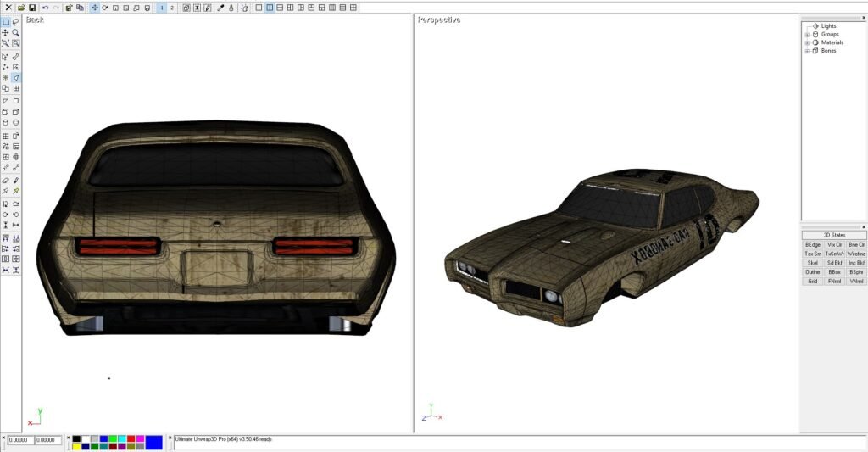
Task: Expand the Materials tree node
Action: tap(807, 42)
